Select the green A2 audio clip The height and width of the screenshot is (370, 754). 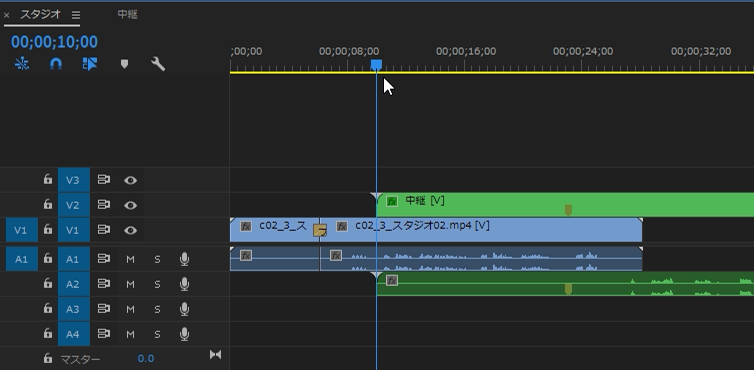click(x=565, y=284)
